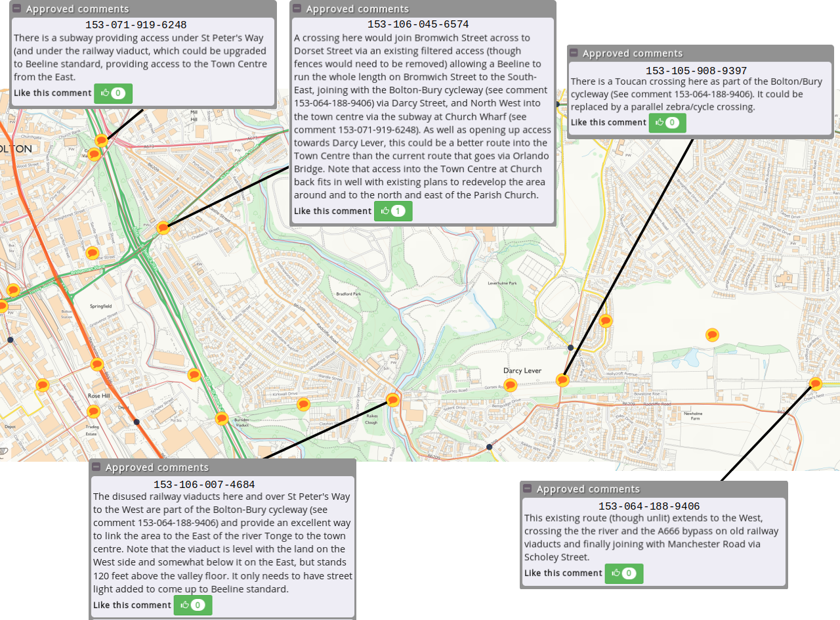Like comment 153-064-188-9406

[623, 573]
